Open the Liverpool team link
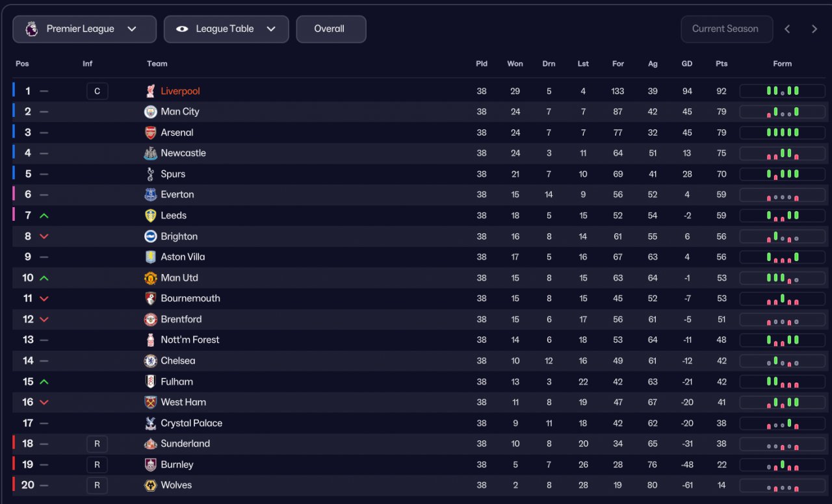 tap(180, 92)
